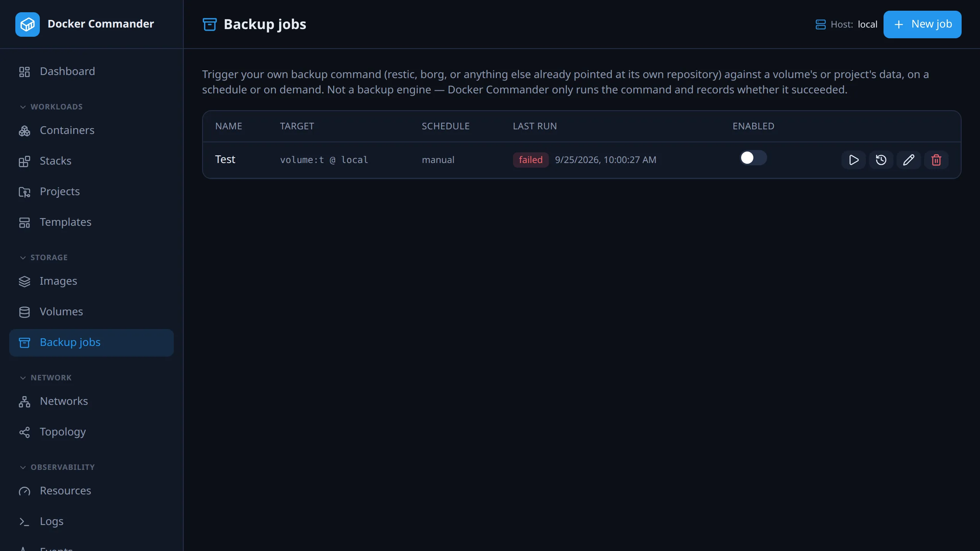
Task: Click the Test job name
Action: [225, 160]
